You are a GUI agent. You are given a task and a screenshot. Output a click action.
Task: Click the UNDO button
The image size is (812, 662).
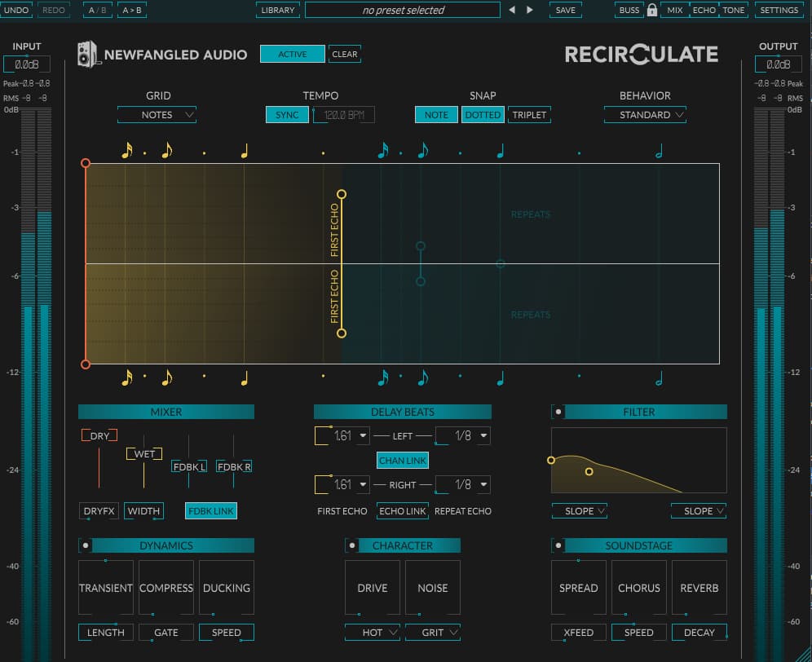(x=16, y=10)
